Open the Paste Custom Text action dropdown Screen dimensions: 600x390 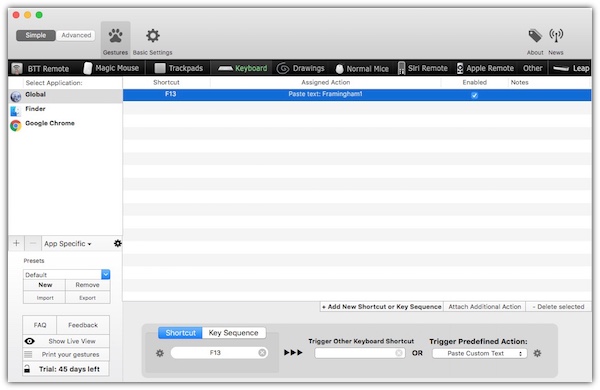[x=479, y=353]
